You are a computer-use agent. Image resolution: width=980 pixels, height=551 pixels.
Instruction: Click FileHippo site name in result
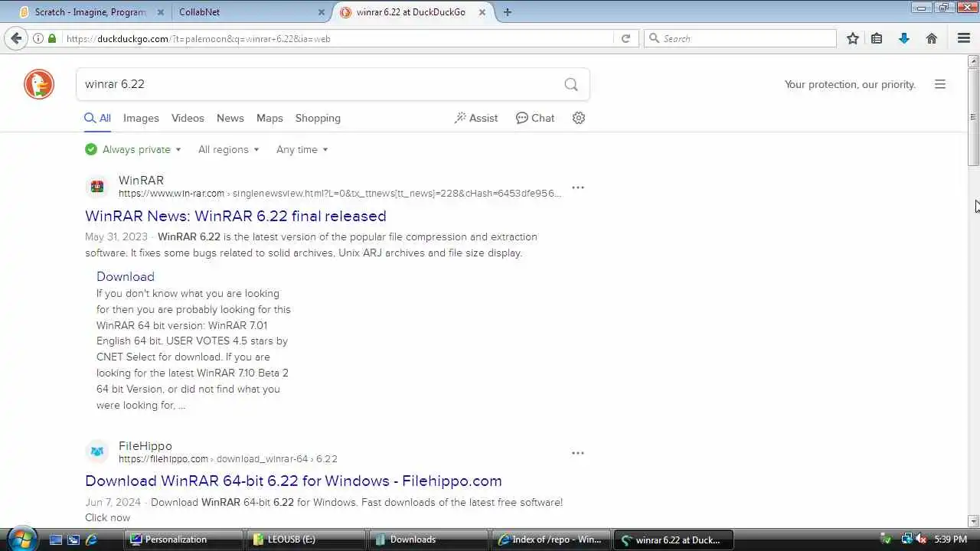[145, 445]
